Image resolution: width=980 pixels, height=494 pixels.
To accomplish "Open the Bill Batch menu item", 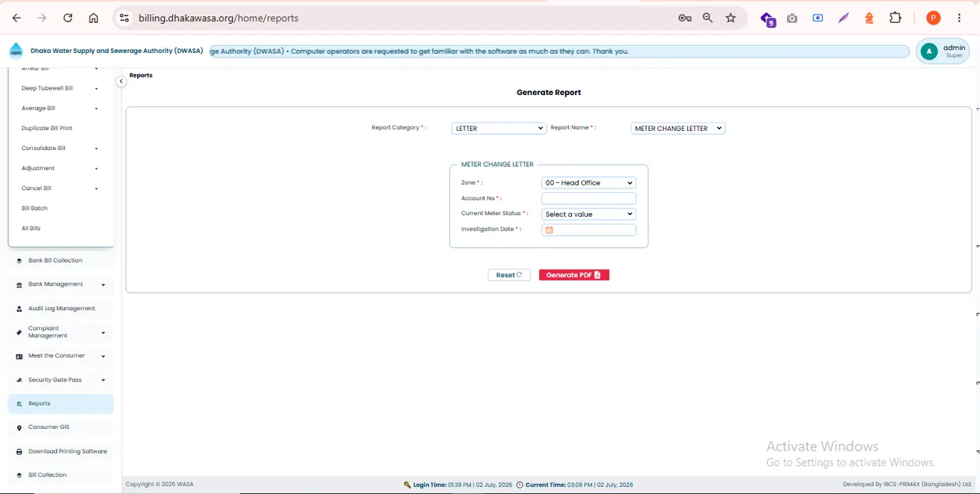I will 34,208.
